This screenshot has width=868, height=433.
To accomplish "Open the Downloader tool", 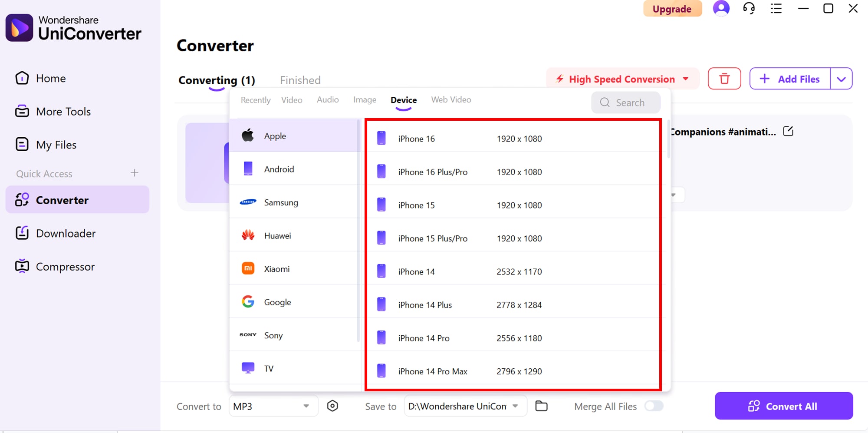I will 55,233.
